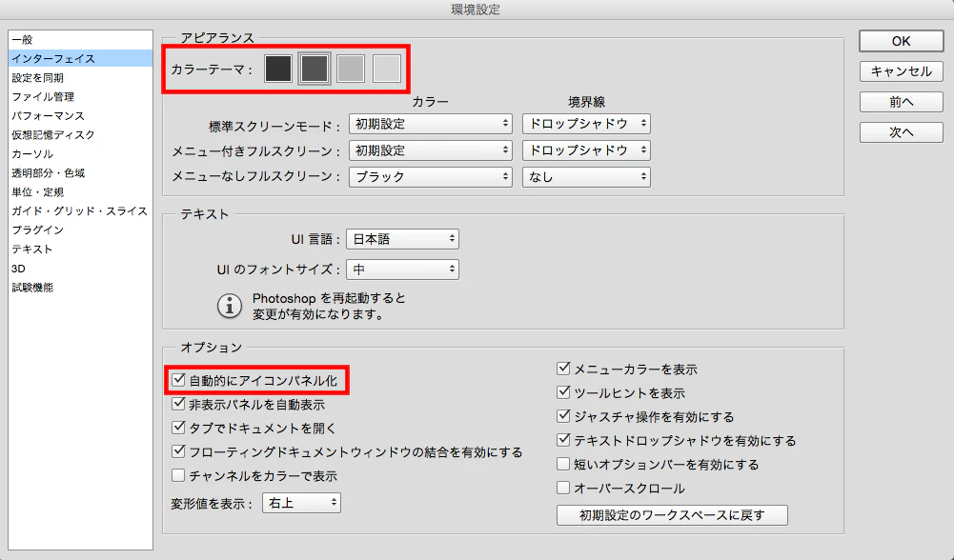
Task: Select プラグイン category
Action: pos(80,230)
